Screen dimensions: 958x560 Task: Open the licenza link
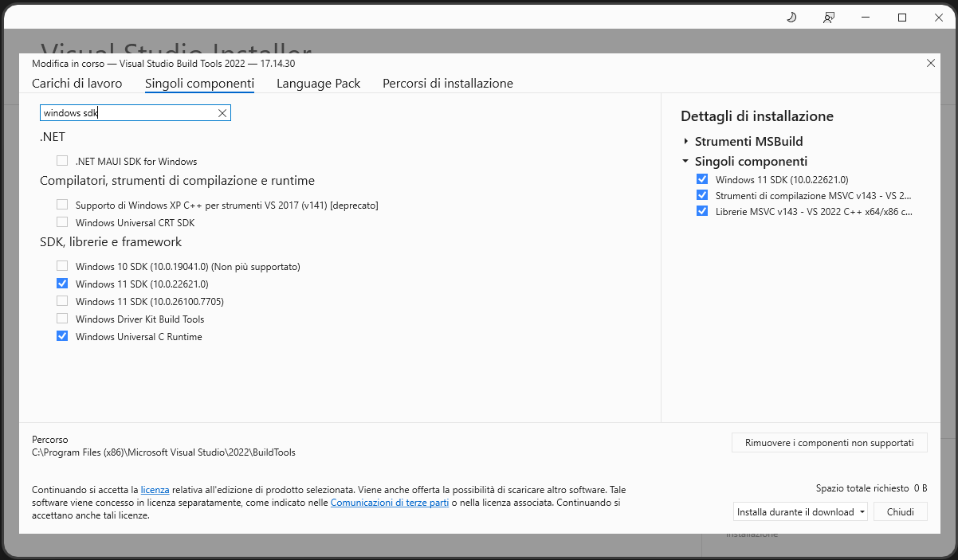coord(155,490)
